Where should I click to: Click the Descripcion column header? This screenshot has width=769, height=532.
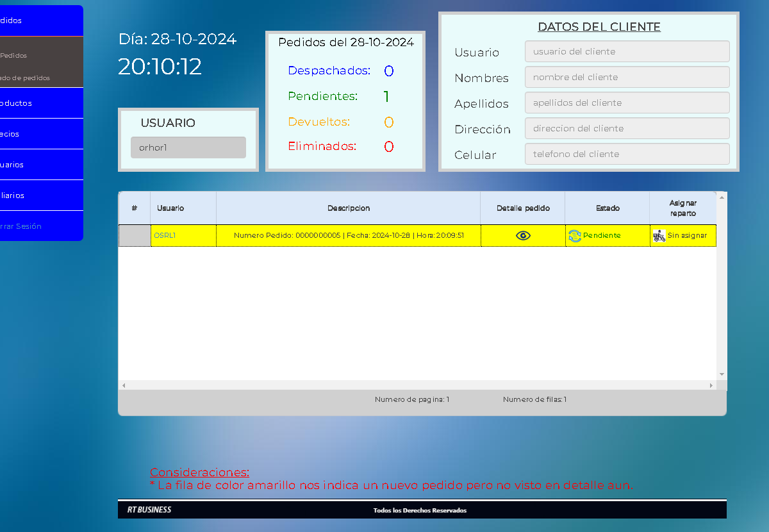348,208
